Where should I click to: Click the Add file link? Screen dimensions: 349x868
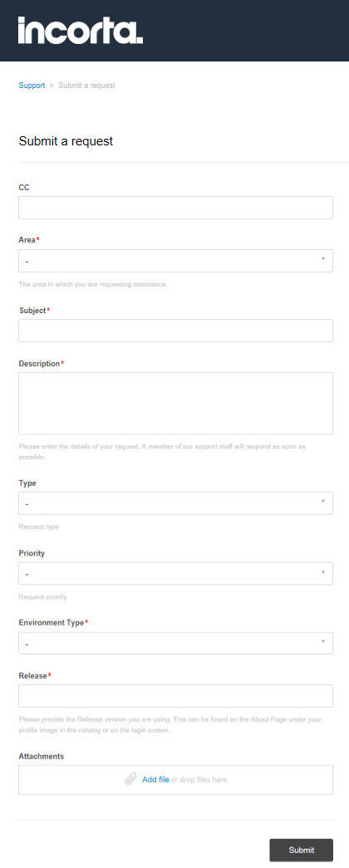coord(155,779)
